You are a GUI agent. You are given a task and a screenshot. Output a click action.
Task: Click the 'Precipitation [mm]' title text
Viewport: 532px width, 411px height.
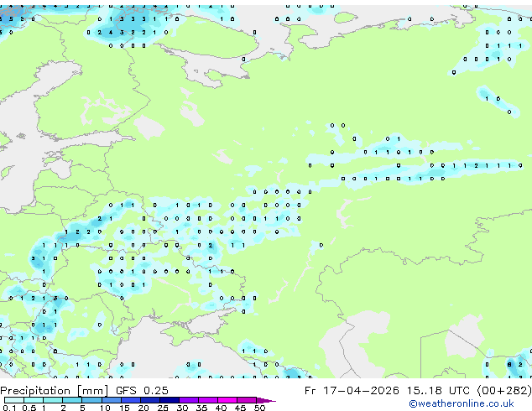coord(55,391)
